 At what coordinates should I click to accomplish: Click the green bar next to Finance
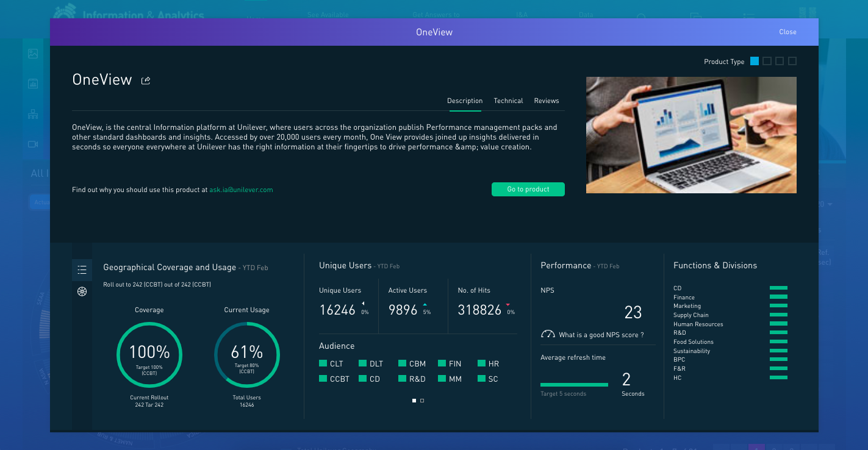coord(778,297)
